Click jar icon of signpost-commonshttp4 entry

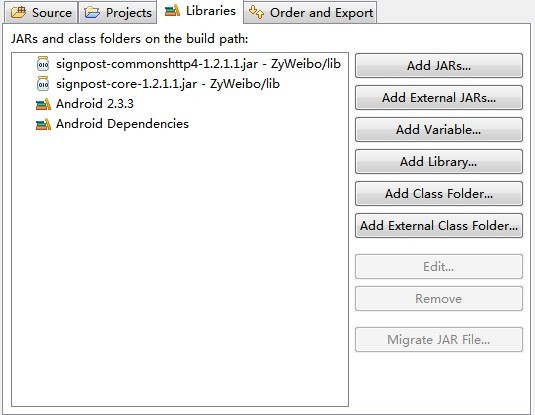point(43,64)
